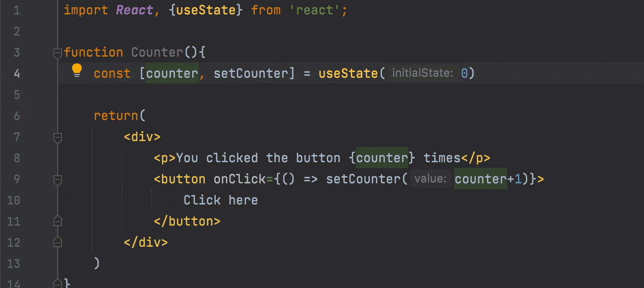Click line number 6 in the gutter

pyautogui.click(x=17, y=116)
